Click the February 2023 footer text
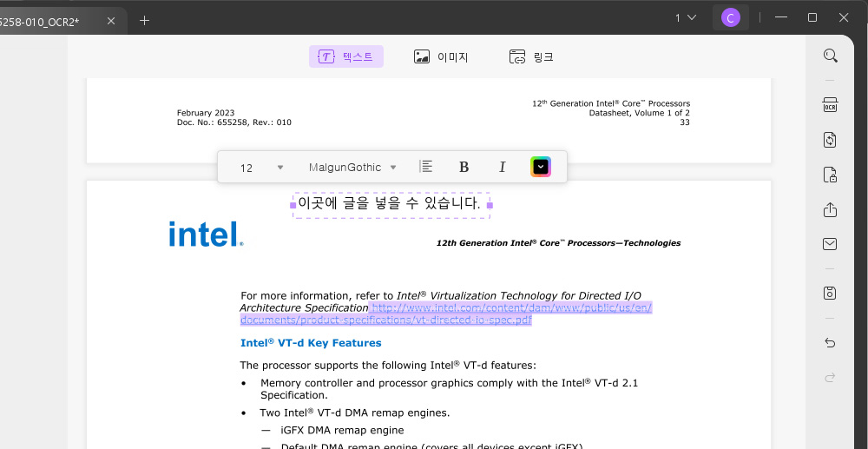 coord(206,113)
